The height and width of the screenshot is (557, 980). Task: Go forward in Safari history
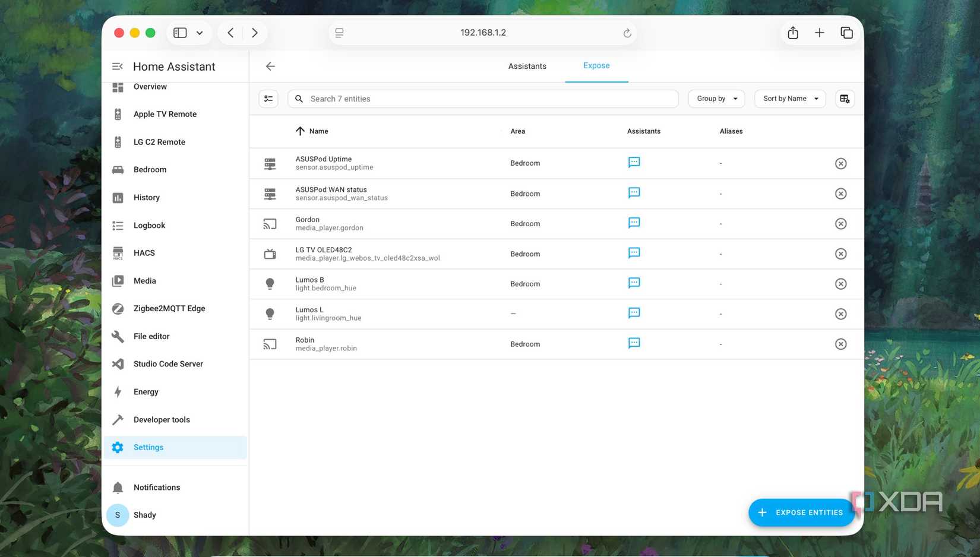tap(255, 33)
